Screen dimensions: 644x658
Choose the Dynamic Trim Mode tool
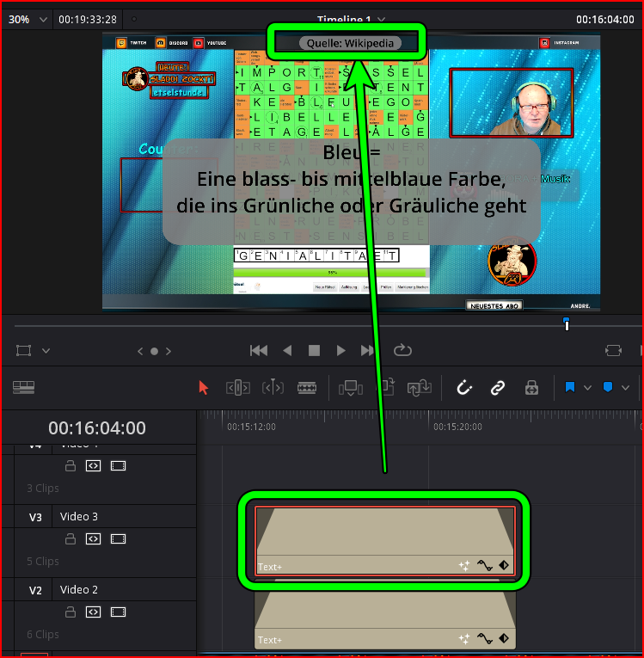[x=273, y=388]
